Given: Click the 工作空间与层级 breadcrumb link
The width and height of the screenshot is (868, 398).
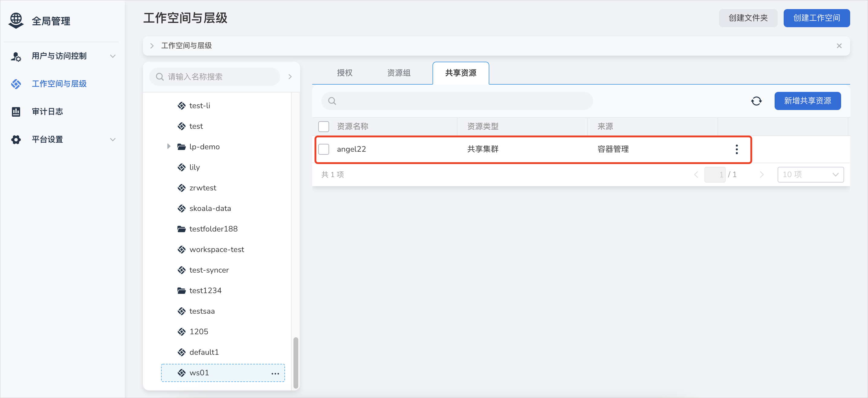Looking at the screenshot, I should [x=186, y=46].
